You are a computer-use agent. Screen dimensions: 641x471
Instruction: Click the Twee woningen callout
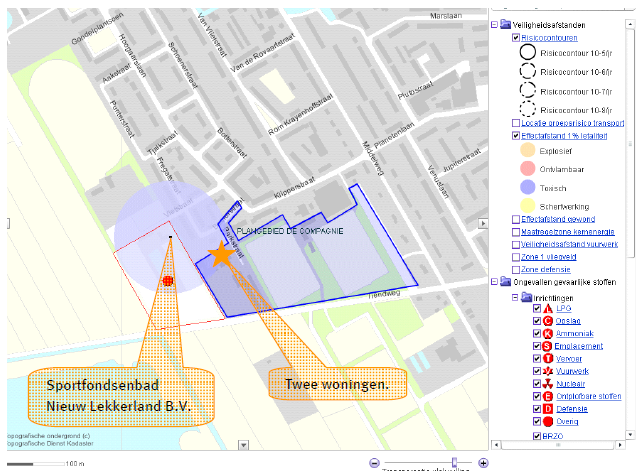point(338,384)
